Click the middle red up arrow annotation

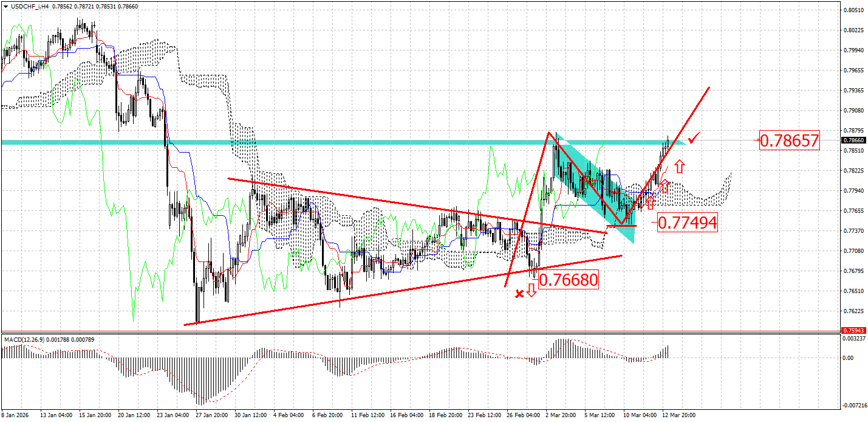pyautogui.click(x=665, y=186)
